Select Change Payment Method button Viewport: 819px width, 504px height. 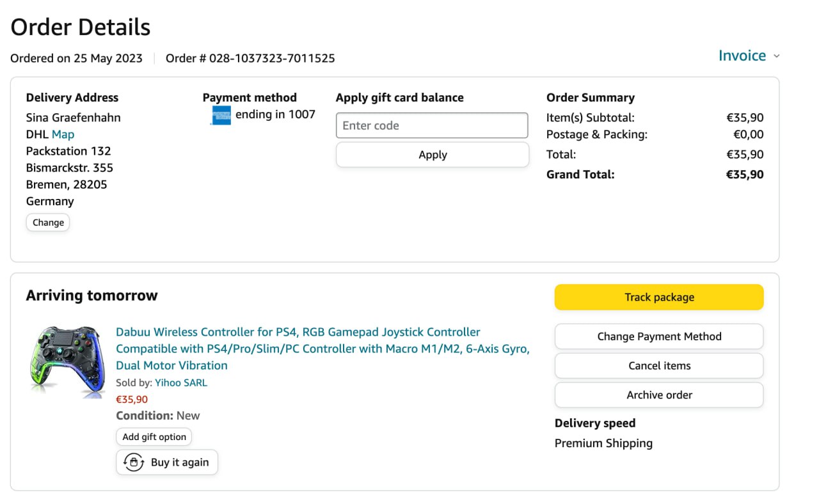(659, 336)
